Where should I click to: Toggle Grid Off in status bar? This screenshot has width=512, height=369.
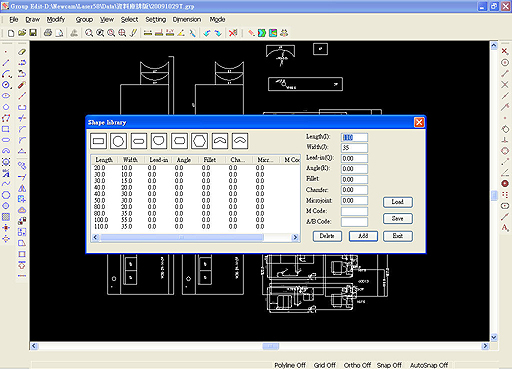[x=325, y=365]
